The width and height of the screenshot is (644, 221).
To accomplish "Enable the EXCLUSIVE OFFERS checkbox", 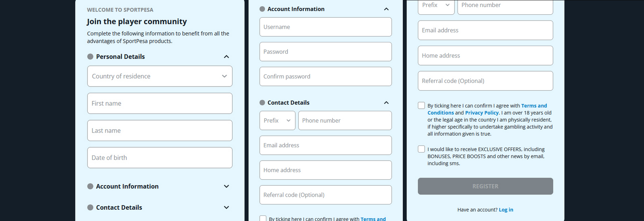I will (x=421, y=149).
